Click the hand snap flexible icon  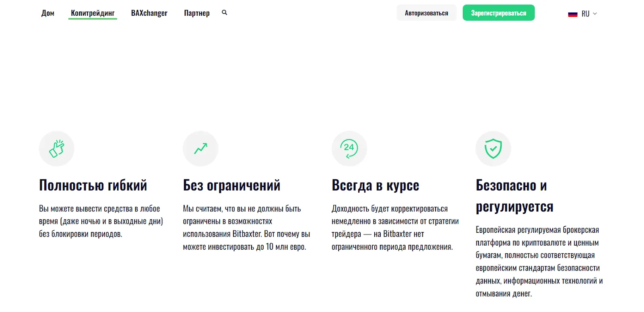click(x=57, y=148)
